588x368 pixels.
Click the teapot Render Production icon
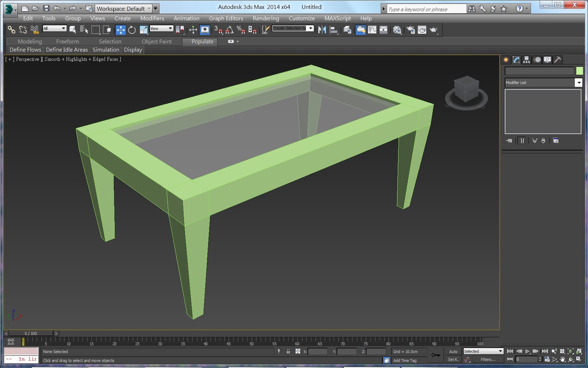click(x=433, y=30)
